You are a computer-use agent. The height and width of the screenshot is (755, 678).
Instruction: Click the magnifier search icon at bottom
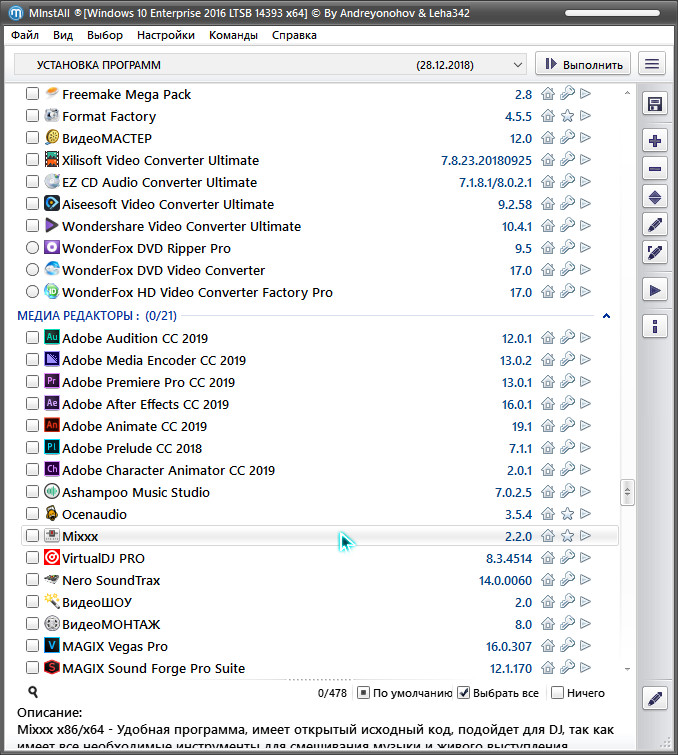tap(33, 692)
